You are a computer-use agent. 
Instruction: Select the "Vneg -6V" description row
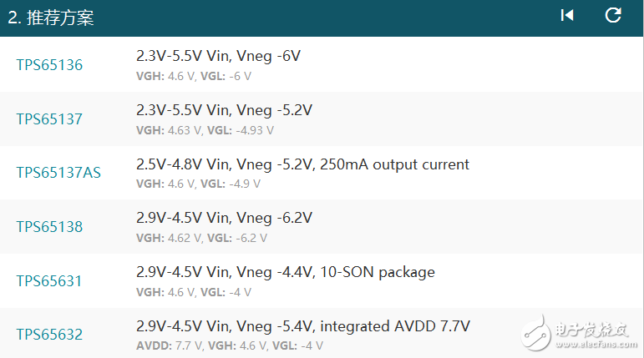tap(218, 57)
